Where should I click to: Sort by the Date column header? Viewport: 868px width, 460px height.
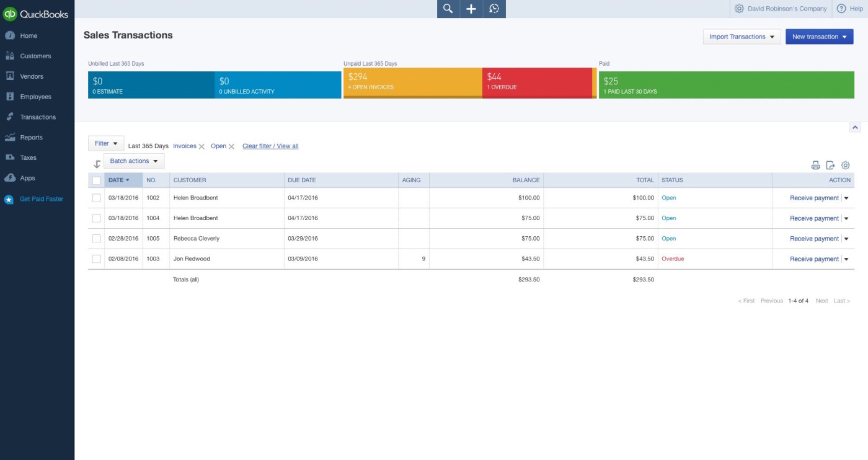click(x=124, y=180)
